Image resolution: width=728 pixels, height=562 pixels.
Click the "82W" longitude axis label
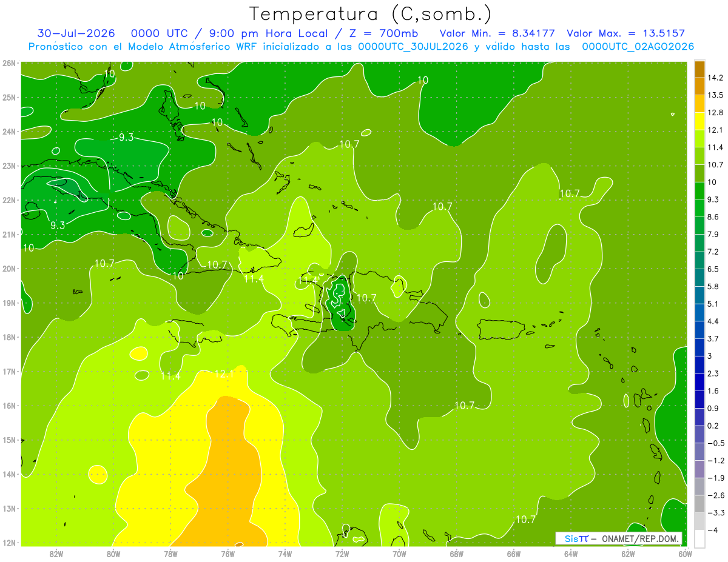pos(56,553)
